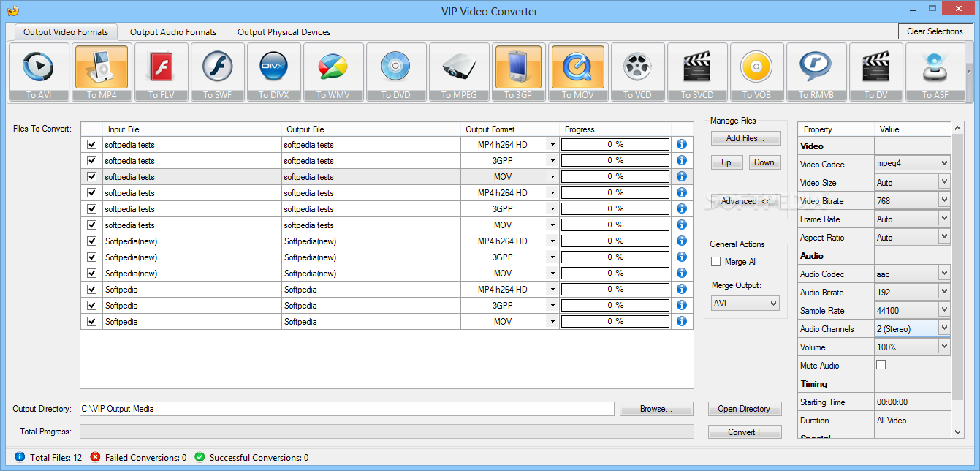Select the To DVD format icon
Viewport: 980px width, 471px height.
(395, 72)
